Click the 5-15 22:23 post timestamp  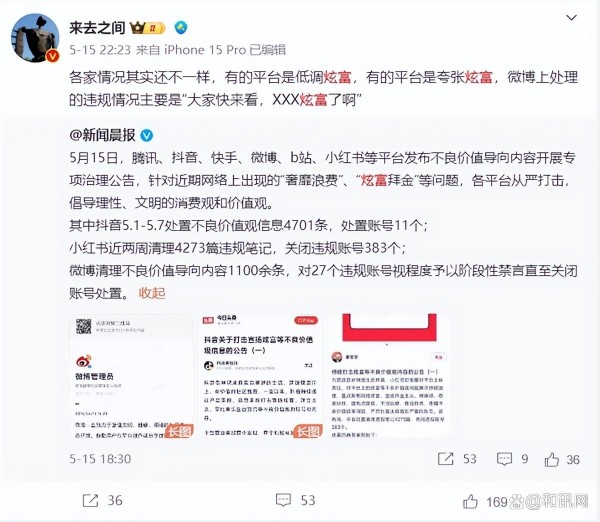[100, 50]
